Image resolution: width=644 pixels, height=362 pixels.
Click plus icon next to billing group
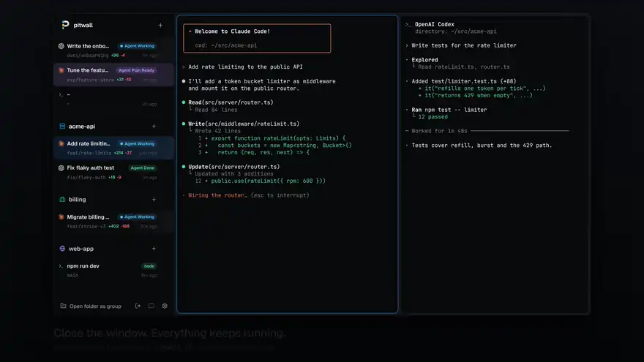coord(154,200)
